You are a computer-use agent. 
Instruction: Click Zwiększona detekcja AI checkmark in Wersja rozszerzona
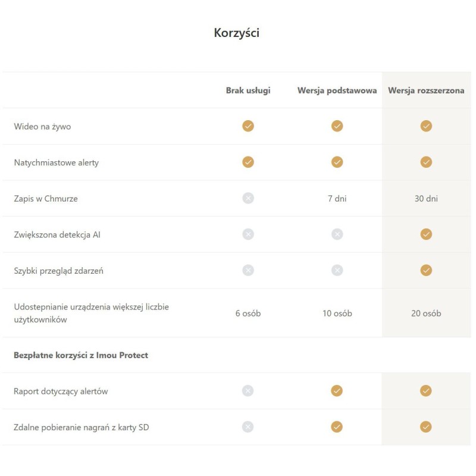pyautogui.click(x=426, y=234)
